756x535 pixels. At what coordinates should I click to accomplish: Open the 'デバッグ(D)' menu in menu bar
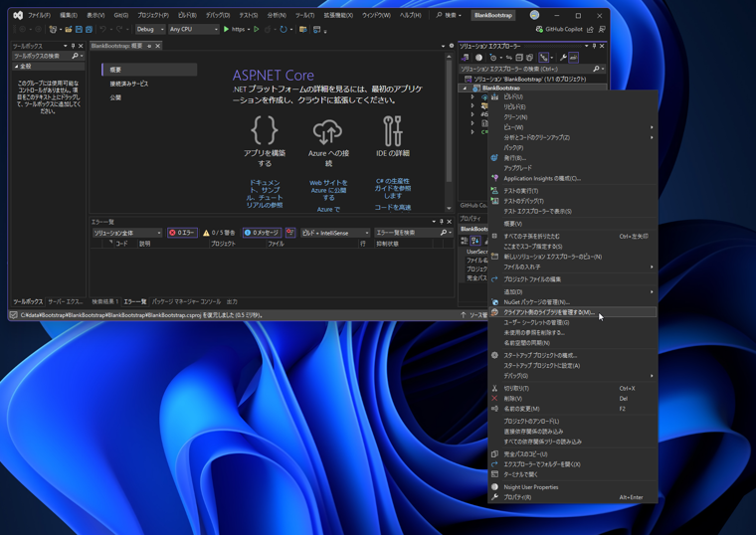coord(218,16)
